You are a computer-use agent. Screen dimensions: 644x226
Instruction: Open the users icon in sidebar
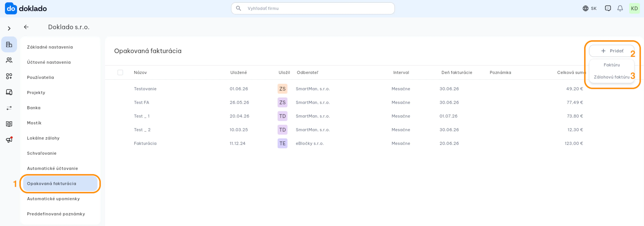pyautogui.click(x=9, y=60)
